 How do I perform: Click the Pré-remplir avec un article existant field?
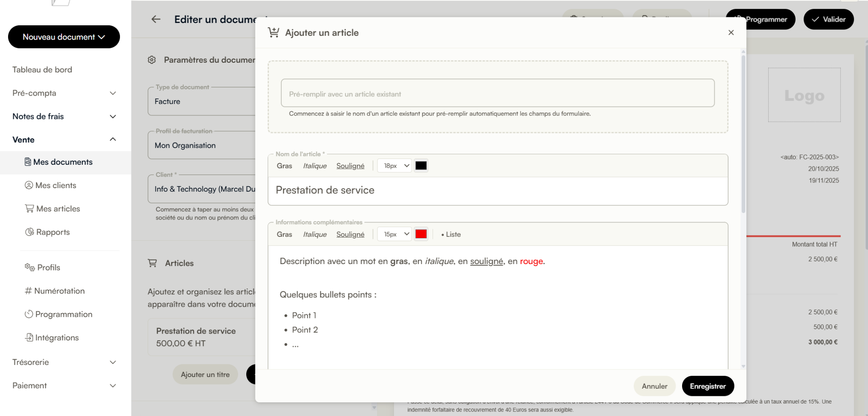click(497, 93)
